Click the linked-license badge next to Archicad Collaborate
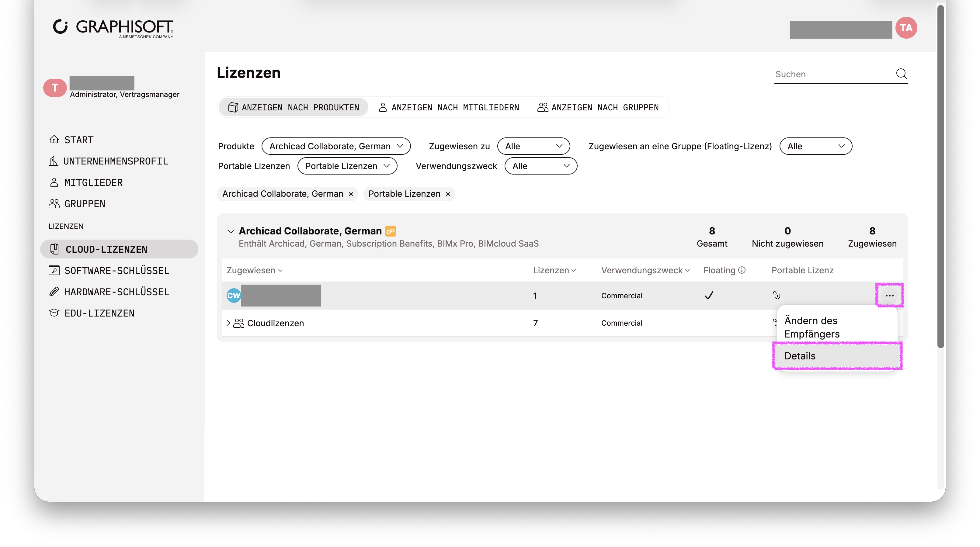Image resolution: width=980 pixels, height=547 pixels. pyautogui.click(x=390, y=231)
